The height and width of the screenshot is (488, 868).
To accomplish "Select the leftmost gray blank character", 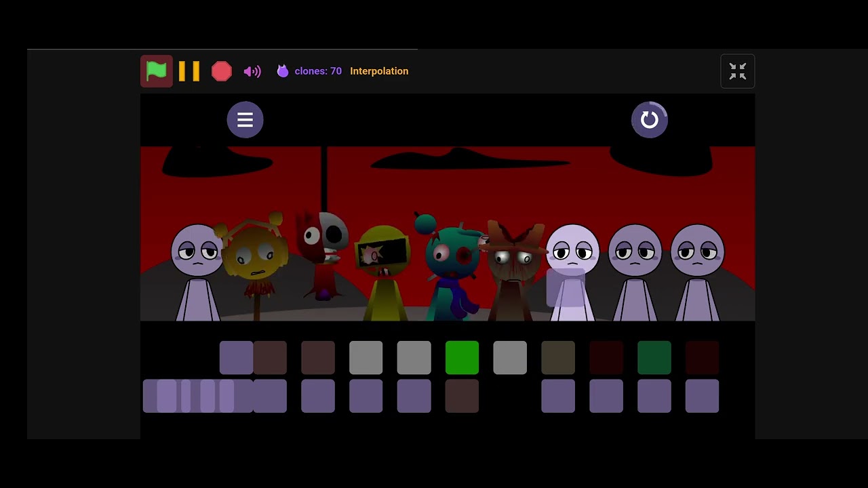I will 197,272.
